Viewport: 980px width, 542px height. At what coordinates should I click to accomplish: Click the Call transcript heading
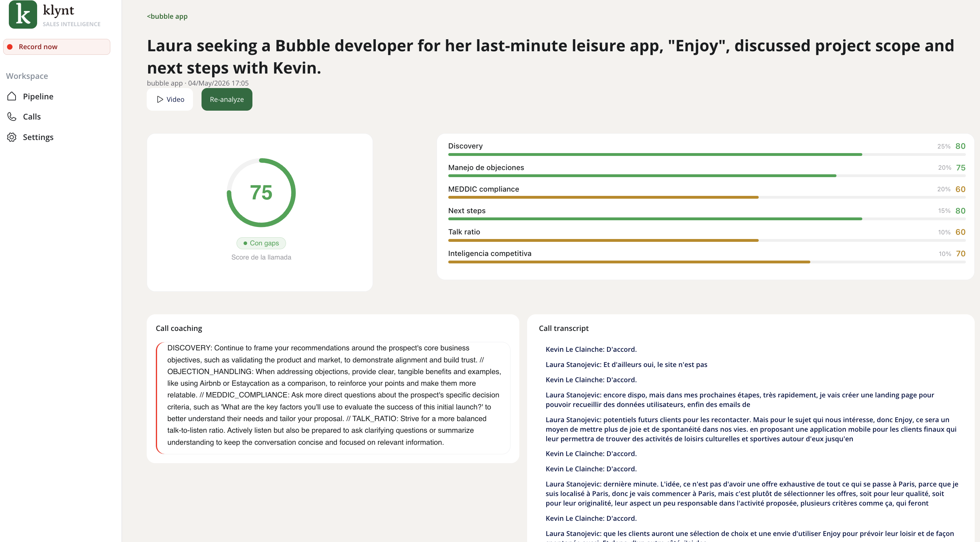[x=564, y=328]
